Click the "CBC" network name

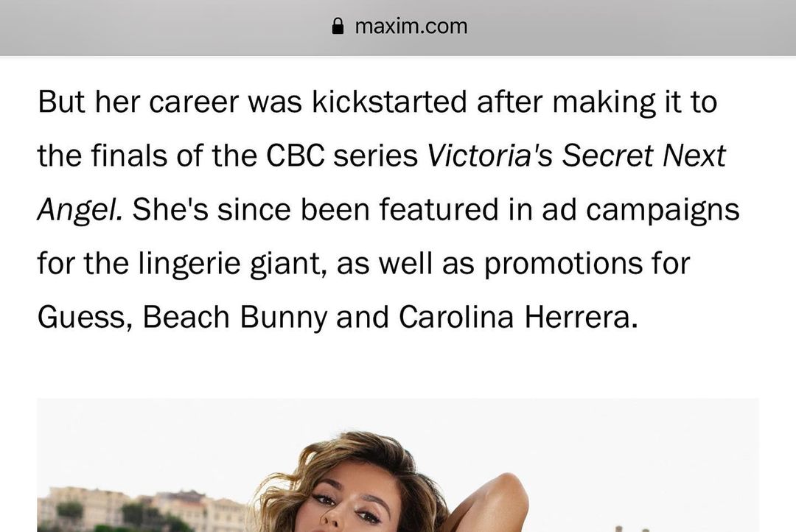point(296,155)
